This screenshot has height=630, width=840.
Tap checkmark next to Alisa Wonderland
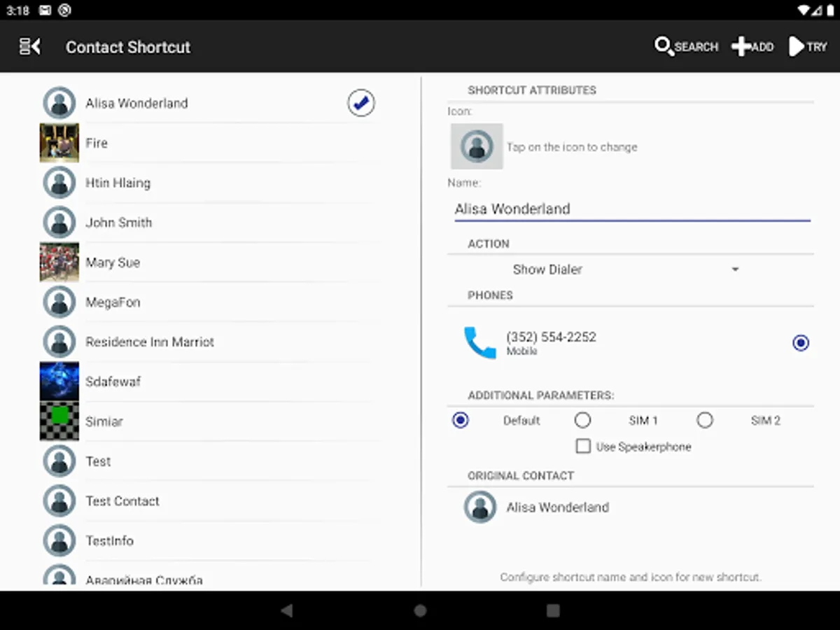pyautogui.click(x=361, y=104)
